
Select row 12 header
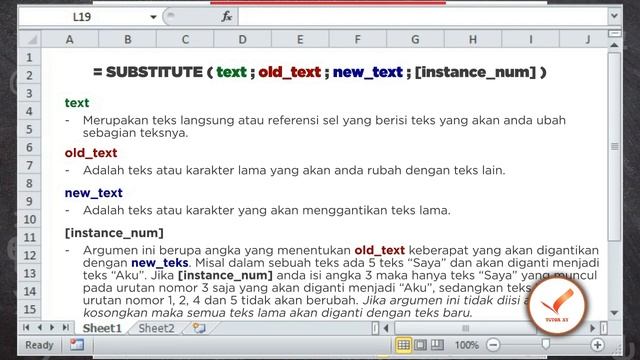(x=29, y=255)
